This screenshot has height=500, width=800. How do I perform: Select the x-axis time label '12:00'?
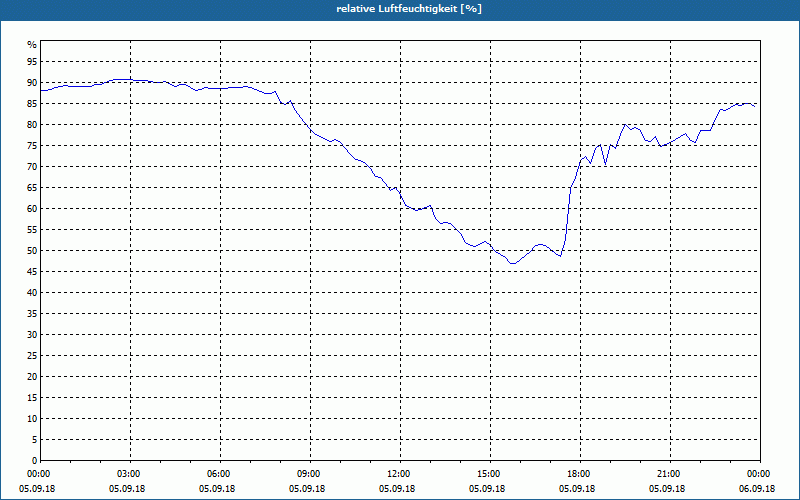tap(401, 474)
